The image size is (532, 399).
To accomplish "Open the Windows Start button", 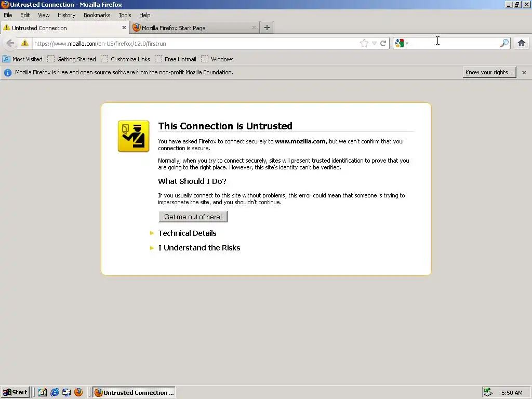I will 15,393.
